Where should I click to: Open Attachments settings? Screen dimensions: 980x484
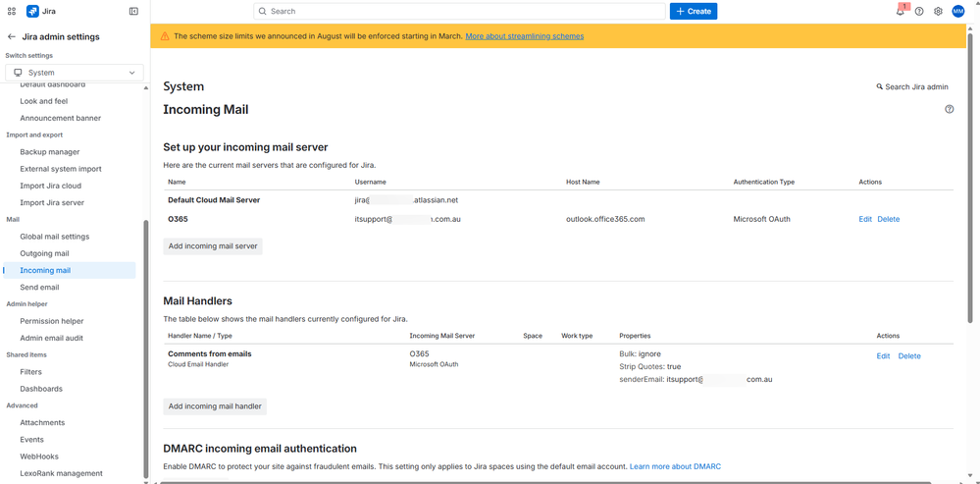point(42,422)
